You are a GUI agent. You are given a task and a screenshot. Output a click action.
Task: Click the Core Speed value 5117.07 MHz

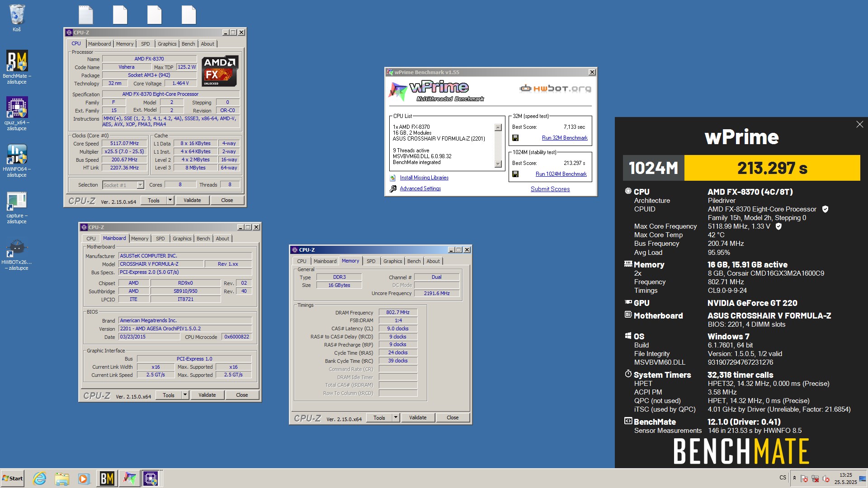(x=124, y=143)
